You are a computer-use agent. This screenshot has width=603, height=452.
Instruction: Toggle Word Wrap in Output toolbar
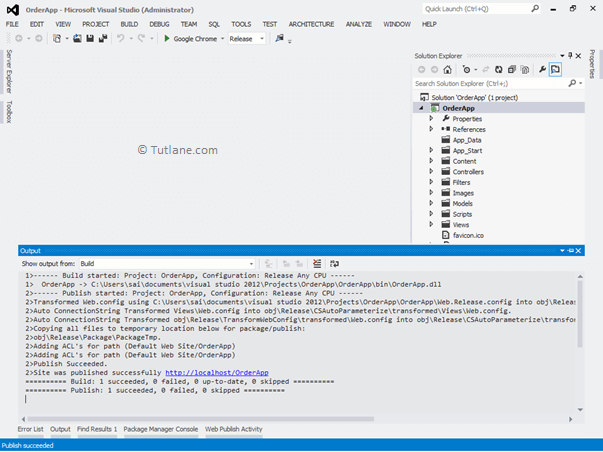(335, 264)
